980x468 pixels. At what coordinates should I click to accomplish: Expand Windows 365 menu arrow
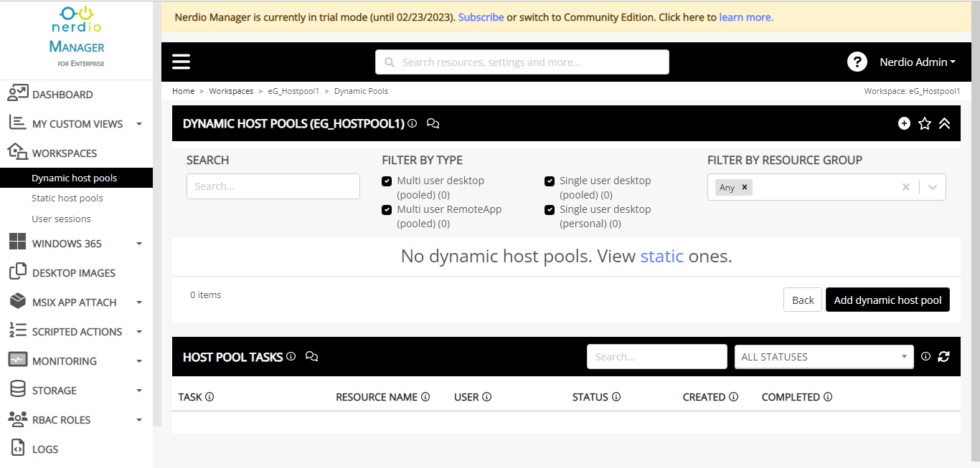pyautogui.click(x=139, y=244)
